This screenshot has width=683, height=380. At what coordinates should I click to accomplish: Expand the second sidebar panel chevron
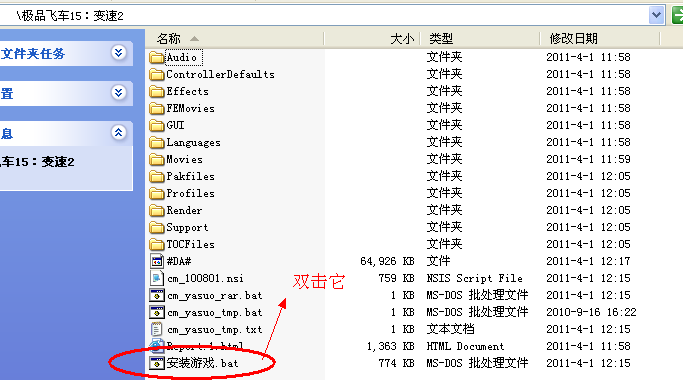point(118,92)
